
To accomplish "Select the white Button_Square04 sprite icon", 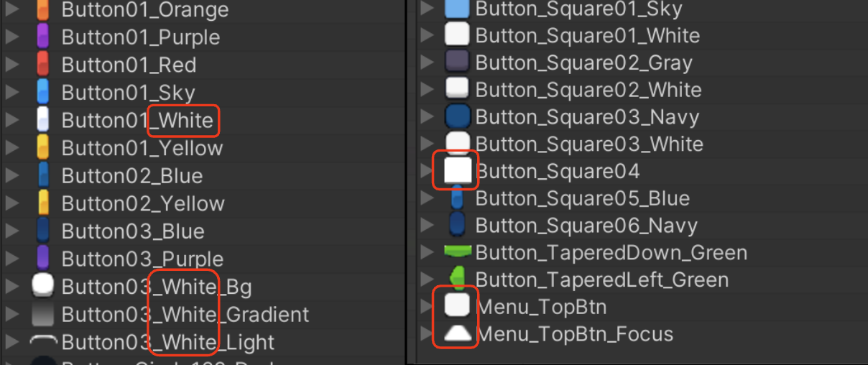I will click(457, 171).
